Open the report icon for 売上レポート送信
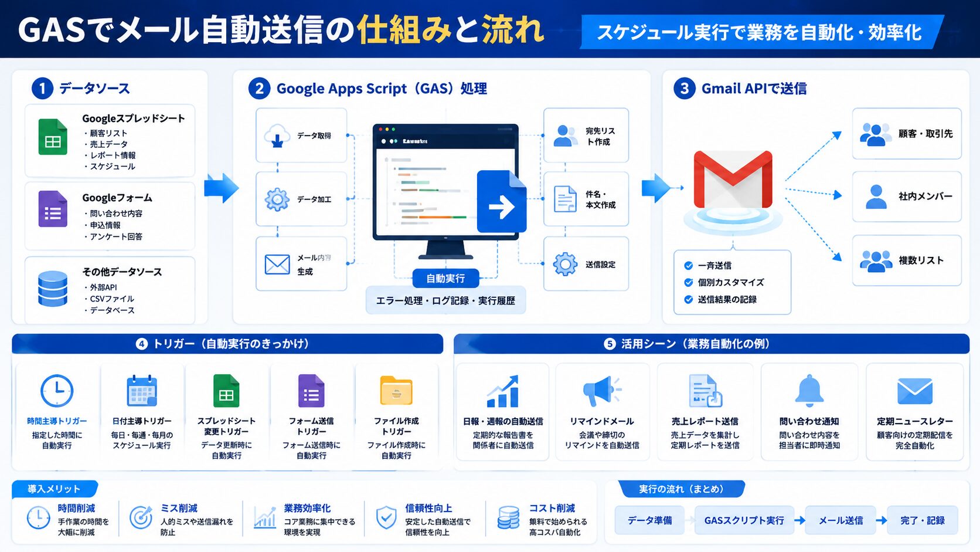Screen dimensions: 980x552 click(705, 391)
